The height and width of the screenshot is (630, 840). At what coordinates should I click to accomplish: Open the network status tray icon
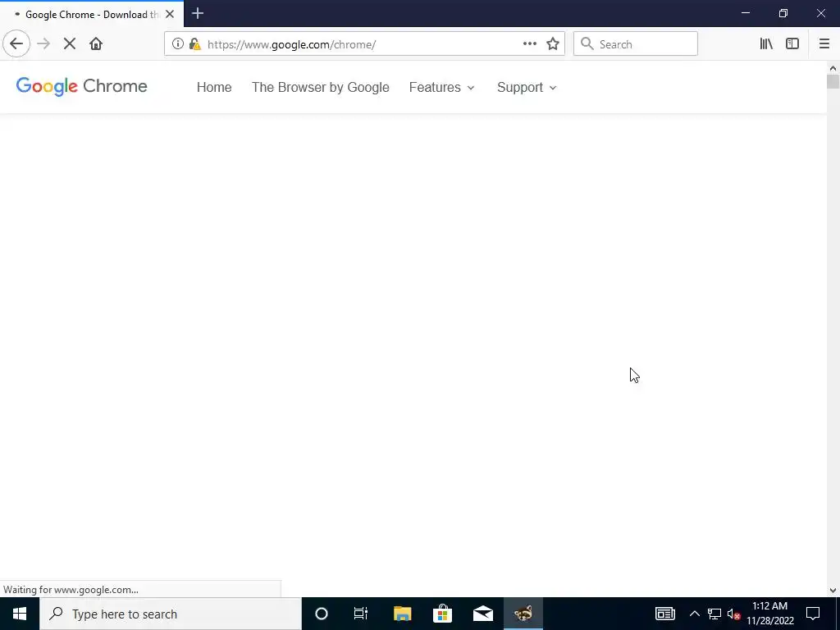coord(714,614)
